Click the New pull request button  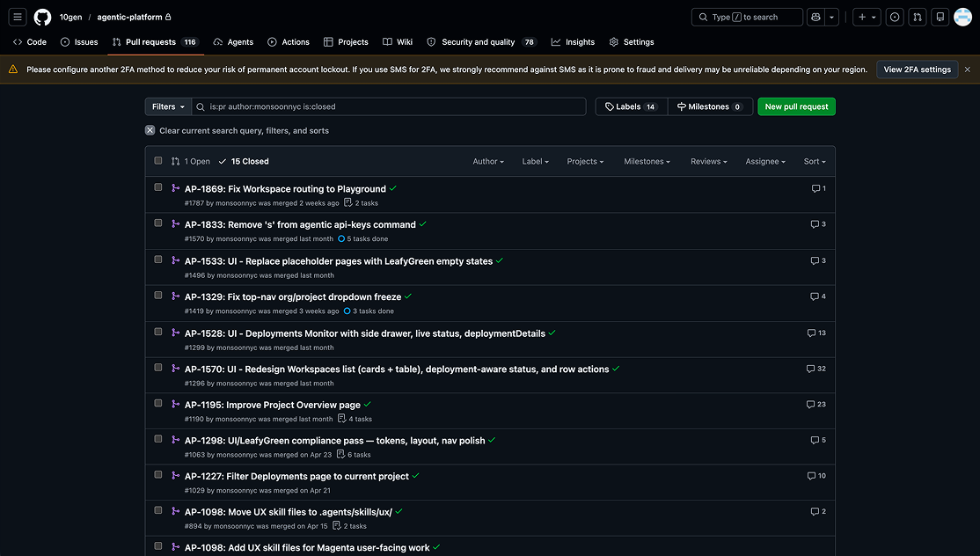[x=796, y=106]
